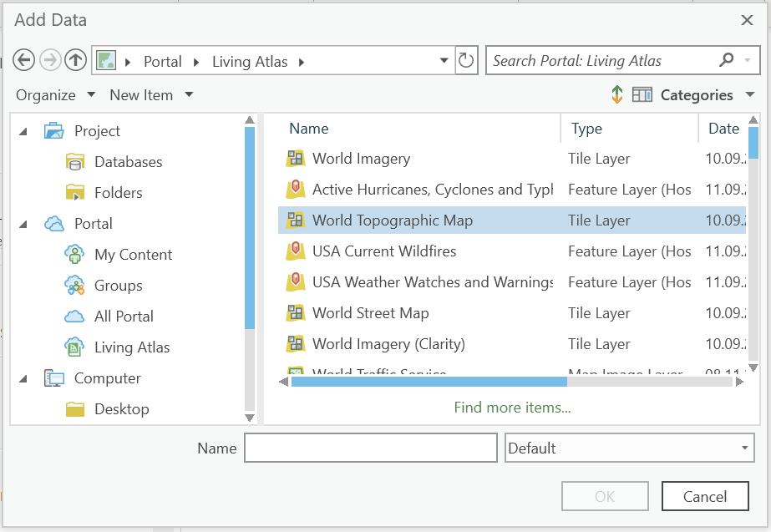Open the search options dropdown arrow
The height and width of the screenshot is (532, 771).
coord(748,60)
